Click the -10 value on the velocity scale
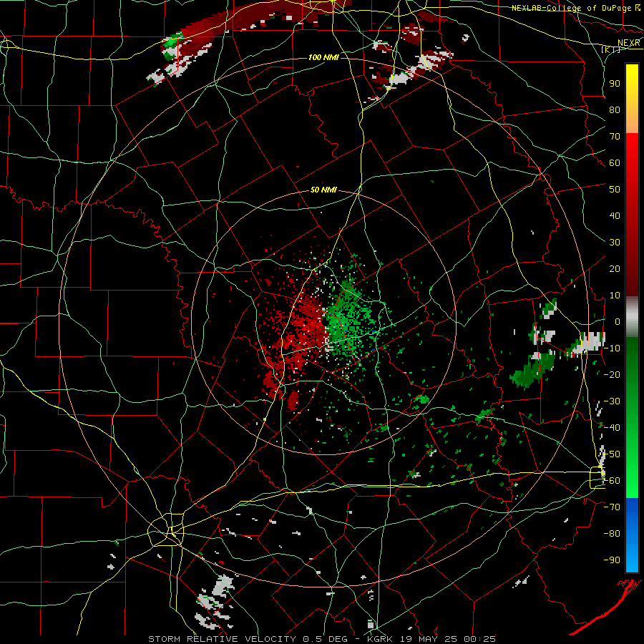Image resolution: width=644 pixels, height=644 pixels. (612, 348)
